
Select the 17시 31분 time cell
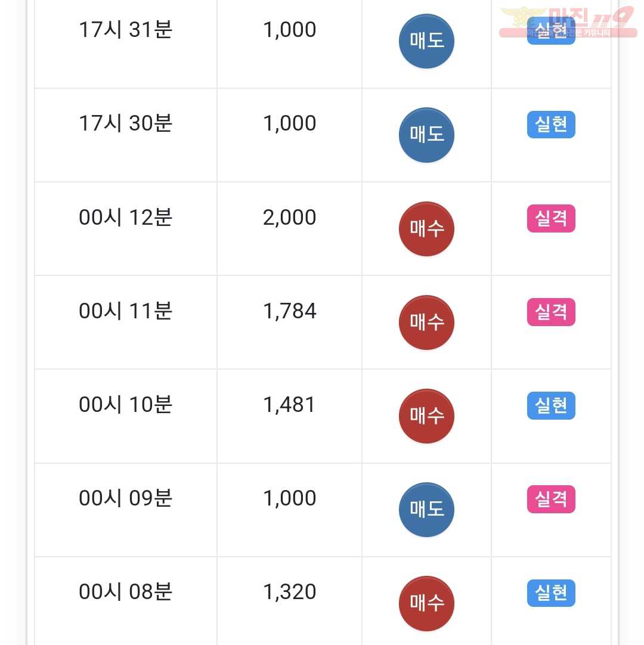(125, 43)
